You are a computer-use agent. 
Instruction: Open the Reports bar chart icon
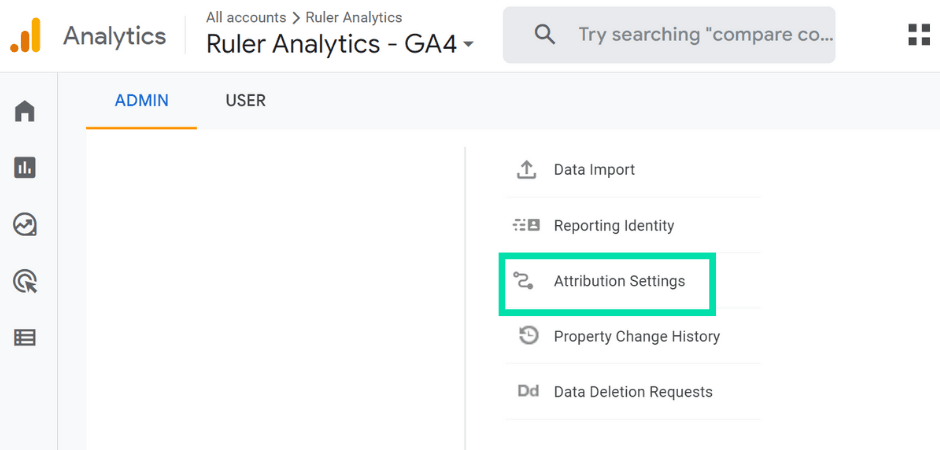pyautogui.click(x=25, y=168)
